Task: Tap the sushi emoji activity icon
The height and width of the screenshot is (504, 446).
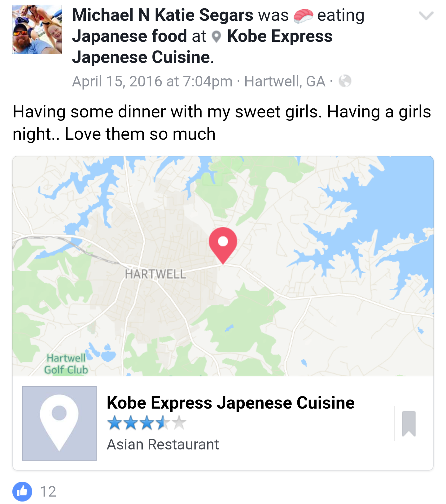Action: pyautogui.click(x=303, y=16)
